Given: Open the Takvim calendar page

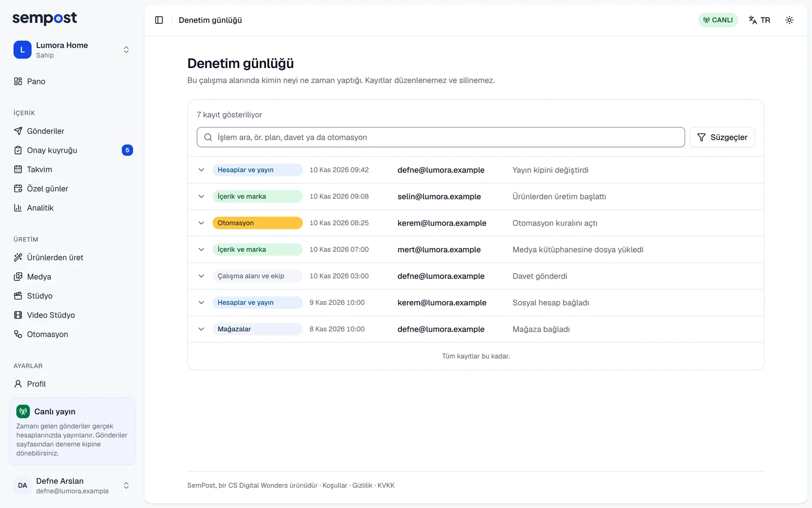Looking at the screenshot, I should (72, 170).
